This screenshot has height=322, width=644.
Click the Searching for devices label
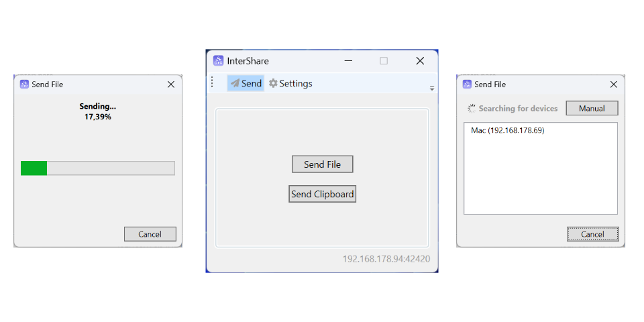(x=518, y=109)
